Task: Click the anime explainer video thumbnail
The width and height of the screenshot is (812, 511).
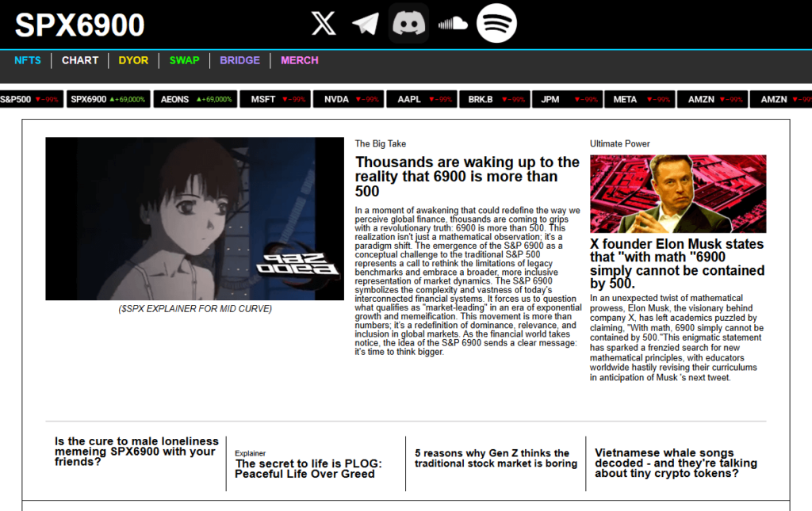Action: 195,219
